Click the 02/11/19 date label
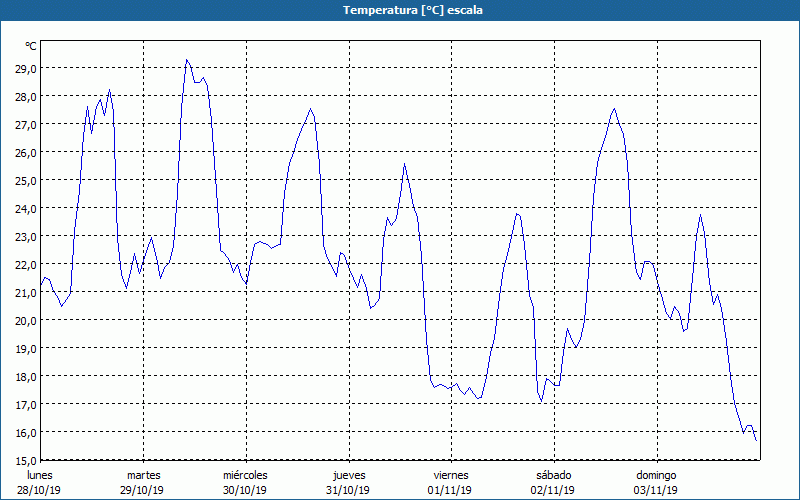 tap(553, 490)
